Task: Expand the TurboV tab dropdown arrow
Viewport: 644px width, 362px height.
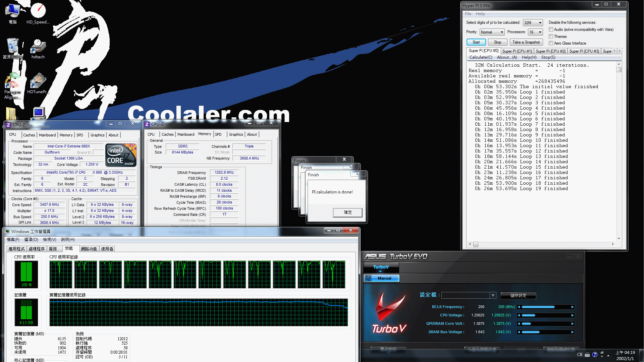Action: [x=380, y=271]
